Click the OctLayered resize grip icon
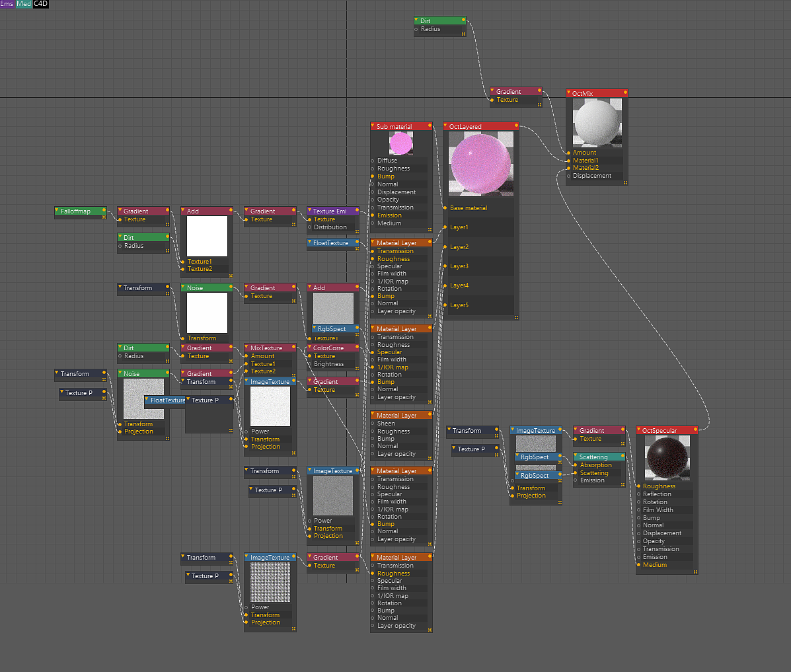 coord(516,317)
